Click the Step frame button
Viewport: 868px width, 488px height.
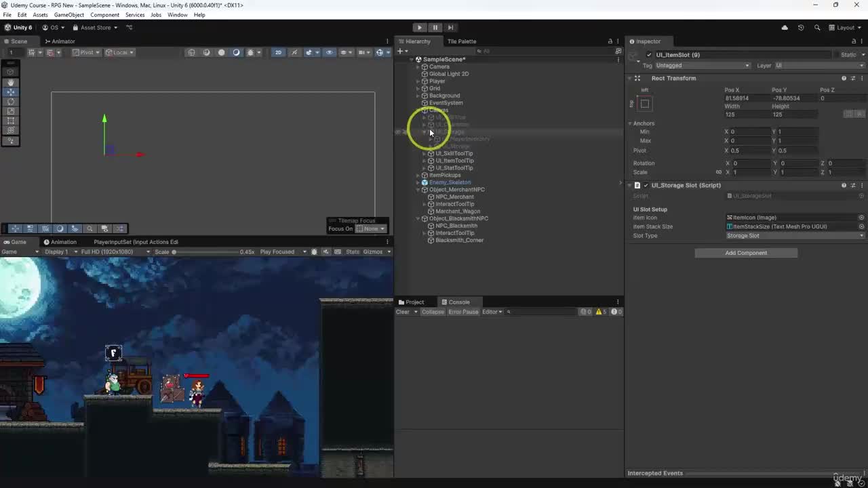click(x=450, y=28)
